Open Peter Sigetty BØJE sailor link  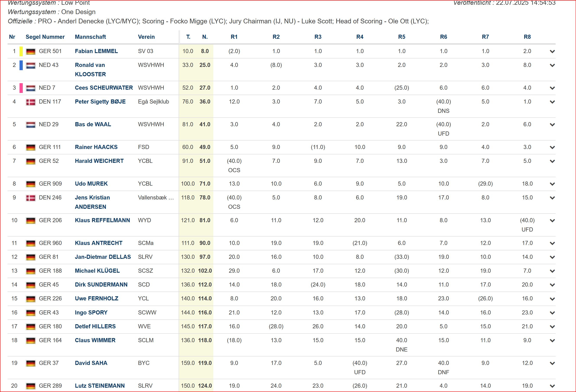[x=100, y=102]
